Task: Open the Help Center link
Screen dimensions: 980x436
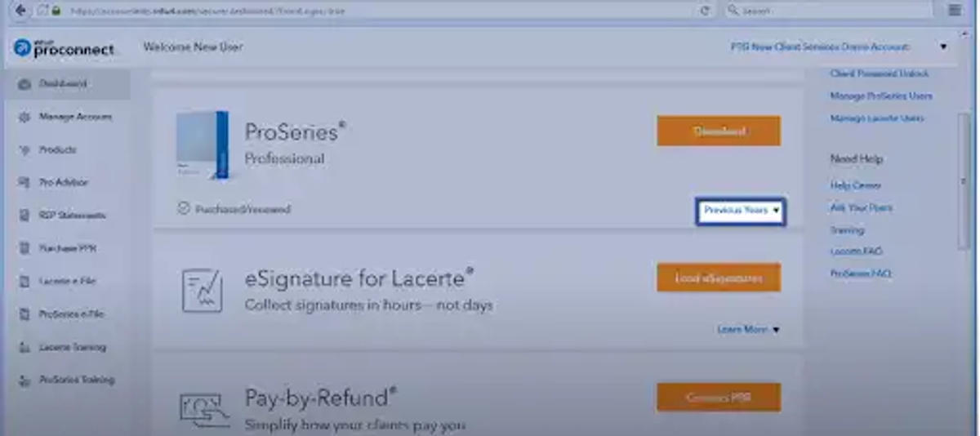Action: click(855, 185)
